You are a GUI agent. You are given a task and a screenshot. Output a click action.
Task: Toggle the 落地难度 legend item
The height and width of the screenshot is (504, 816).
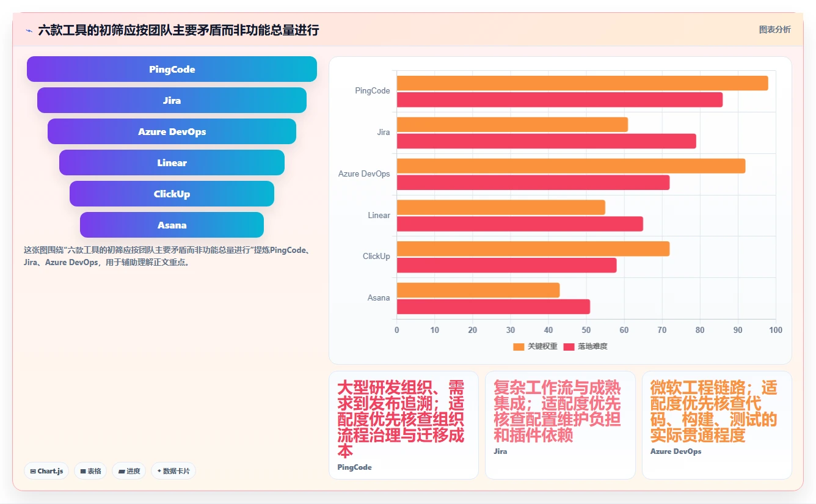pyautogui.click(x=585, y=346)
